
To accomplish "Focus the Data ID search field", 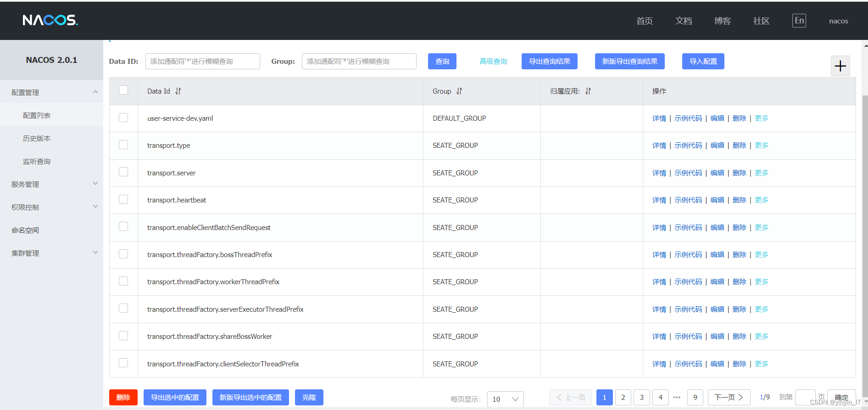I will (203, 62).
